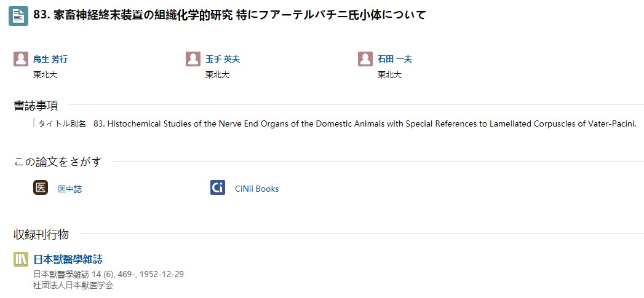Viewport: 644px width, 298px height.
Task: Click the English Histochemical Studies alternate title
Action: click(x=365, y=124)
